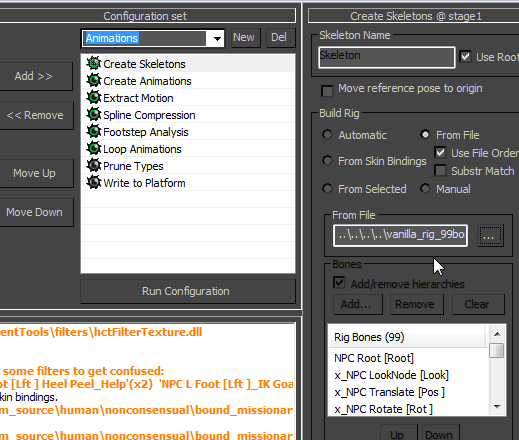Select Manual build rig option
Screen dimensions: 519x440
pyautogui.click(x=425, y=188)
